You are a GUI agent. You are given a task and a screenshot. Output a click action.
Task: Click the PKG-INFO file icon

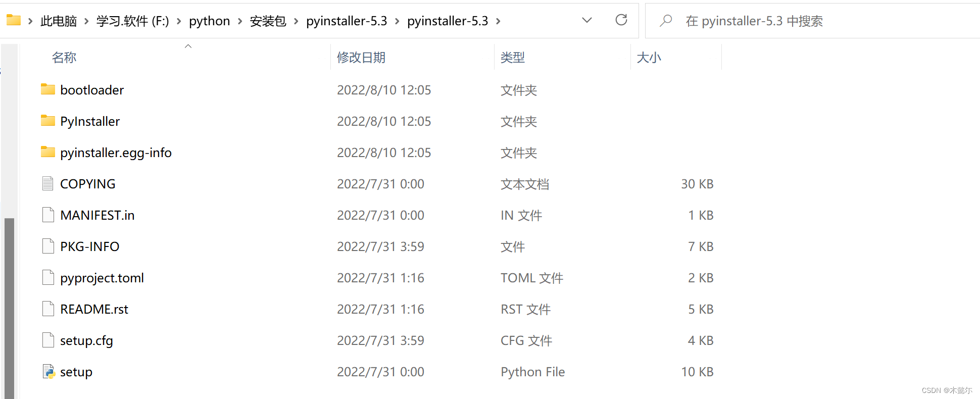coord(48,246)
